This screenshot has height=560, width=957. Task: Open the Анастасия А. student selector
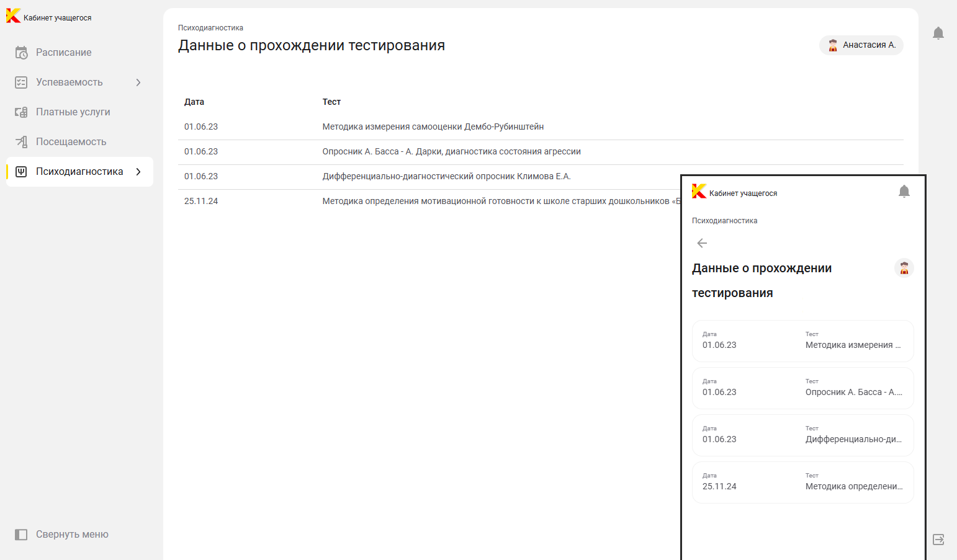point(861,45)
